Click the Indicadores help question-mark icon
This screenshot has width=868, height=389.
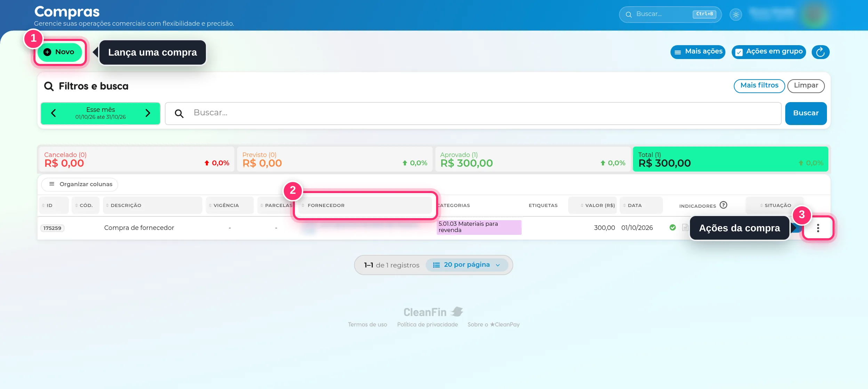pyautogui.click(x=723, y=205)
